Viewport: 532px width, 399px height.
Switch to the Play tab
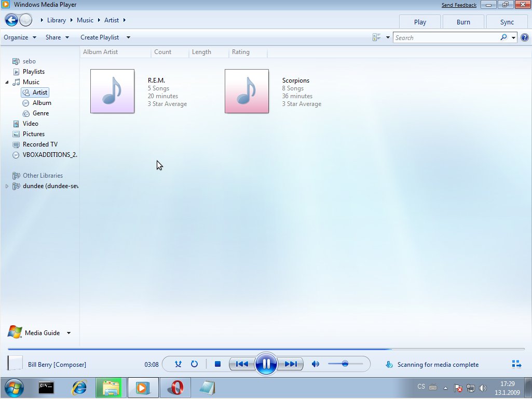420,22
